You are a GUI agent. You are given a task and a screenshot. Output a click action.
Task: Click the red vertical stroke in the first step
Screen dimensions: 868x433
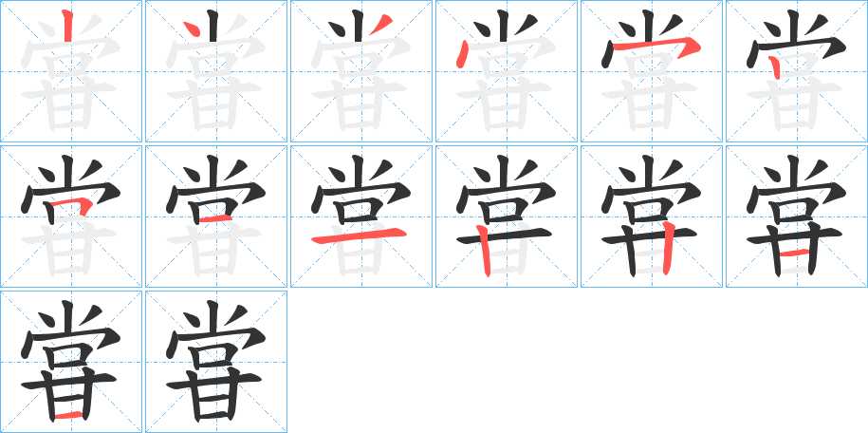tap(67, 26)
